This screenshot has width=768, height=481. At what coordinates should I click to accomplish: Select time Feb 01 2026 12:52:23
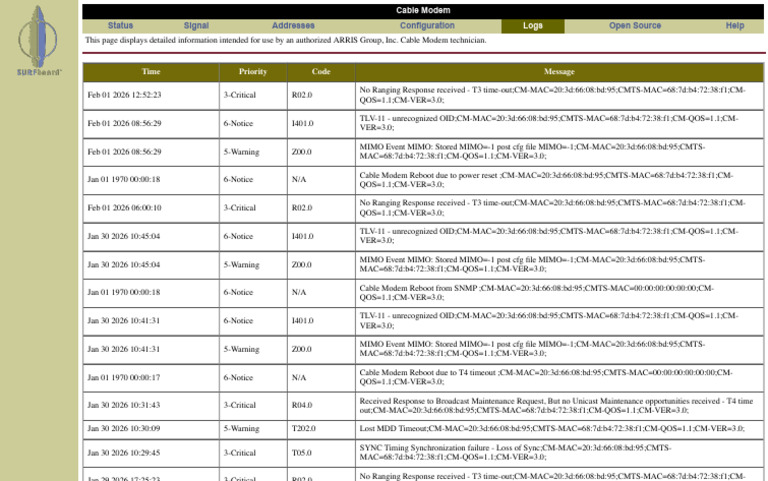click(x=124, y=95)
